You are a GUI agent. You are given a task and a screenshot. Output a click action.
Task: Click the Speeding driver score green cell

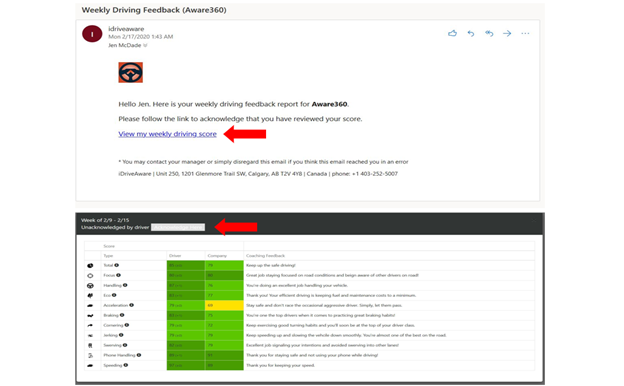[186, 365]
